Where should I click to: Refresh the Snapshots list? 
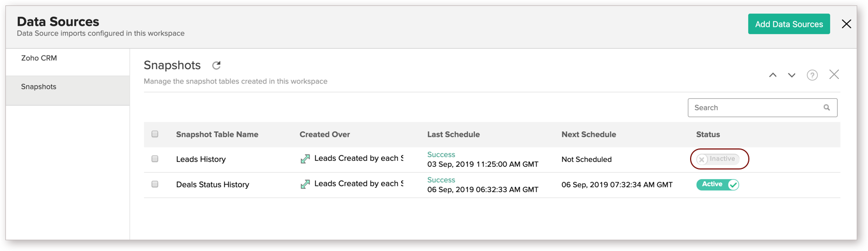coord(216,65)
